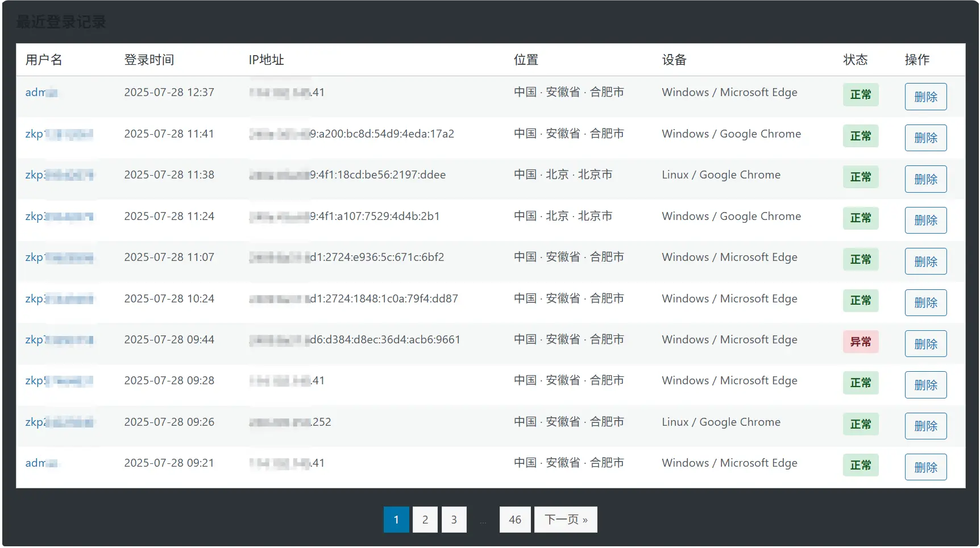Click login time 2025-07-28 10:24
This screenshot has height=548, width=980.
[169, 298]
